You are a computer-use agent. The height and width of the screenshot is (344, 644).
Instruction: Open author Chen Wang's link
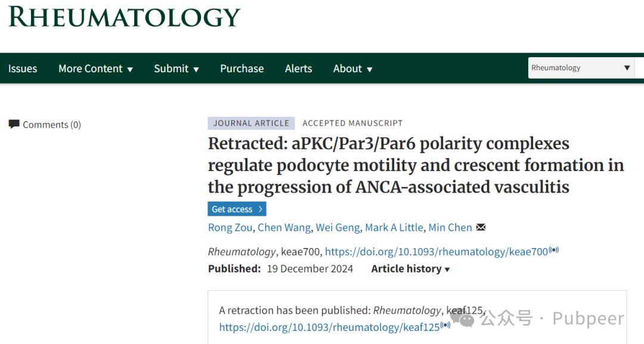click(284, 227)
